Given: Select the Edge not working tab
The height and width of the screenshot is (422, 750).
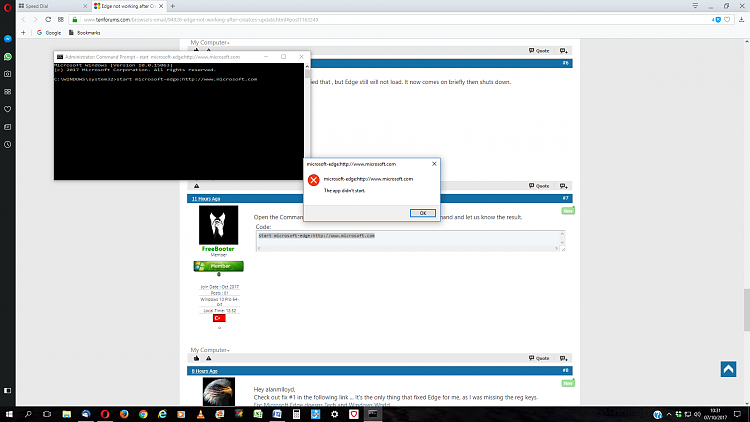Looking at the screenshot, I should pyautogui.click(x=128, y=6).
